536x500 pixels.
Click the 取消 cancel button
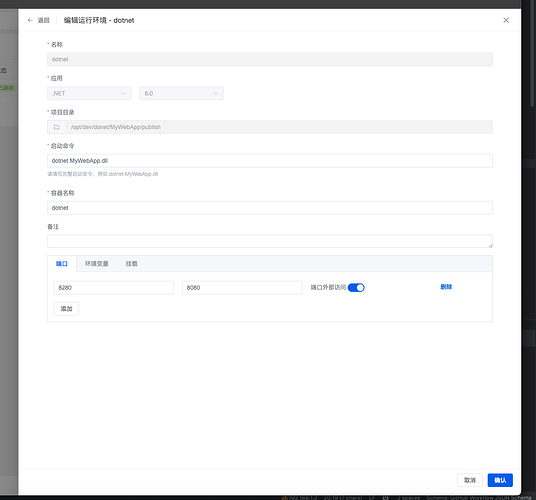470,480
